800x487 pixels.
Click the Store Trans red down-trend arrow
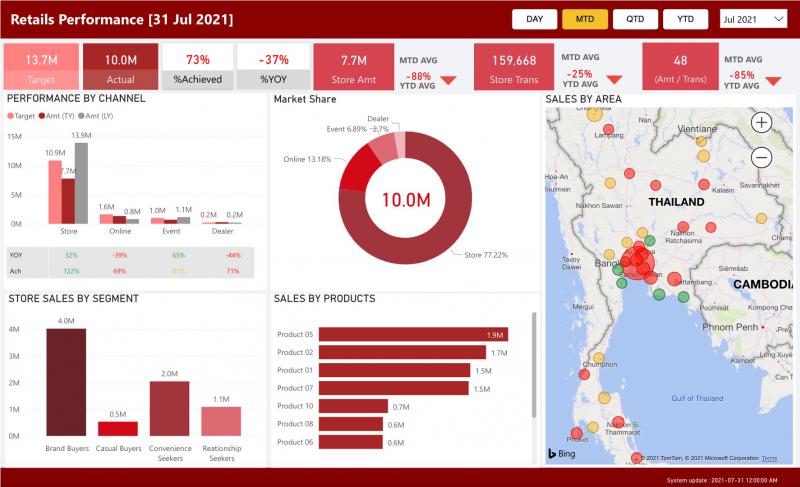[x=614, y=80]
